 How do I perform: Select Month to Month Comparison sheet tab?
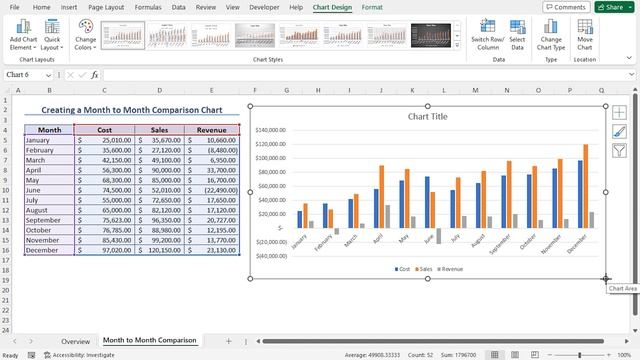[149, 340]
